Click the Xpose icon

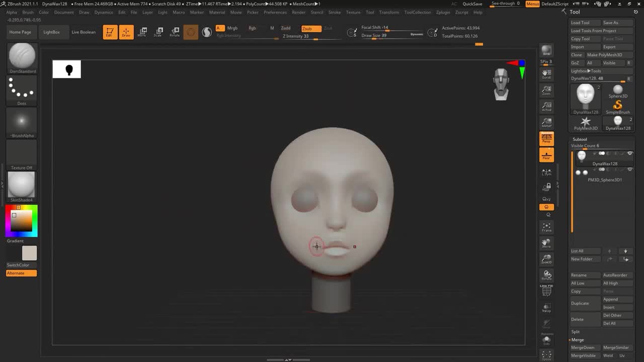546,355
